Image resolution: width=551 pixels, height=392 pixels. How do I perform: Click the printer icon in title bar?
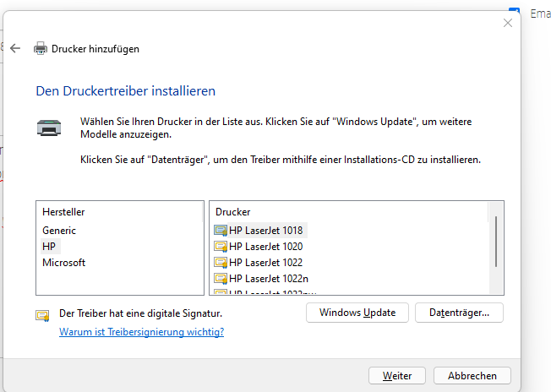(x=40, y=48)
